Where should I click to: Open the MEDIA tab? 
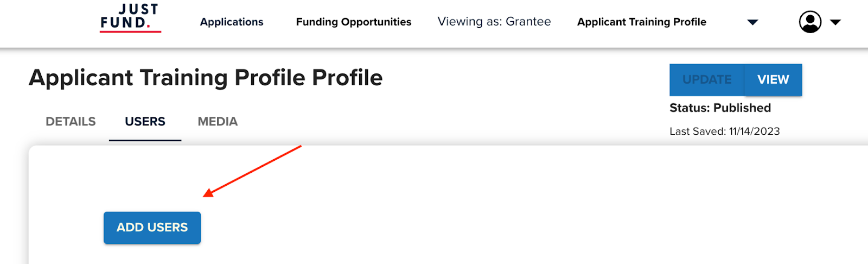(218, 122)
